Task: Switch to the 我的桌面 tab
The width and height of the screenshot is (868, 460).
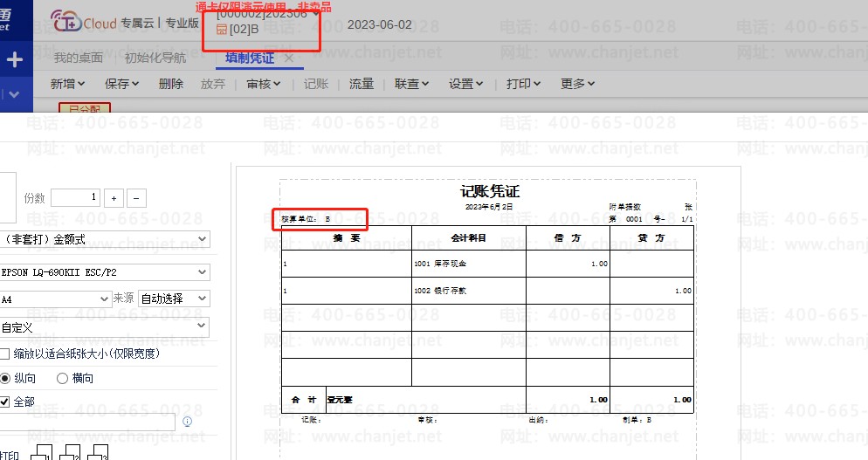Action: click(x=78, y=58)
